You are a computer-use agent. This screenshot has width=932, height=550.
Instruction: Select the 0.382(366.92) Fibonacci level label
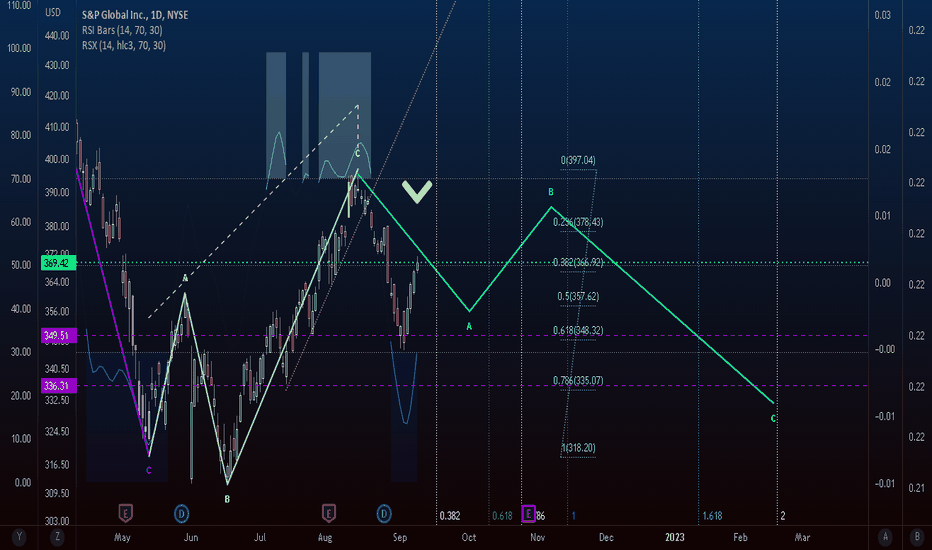tap(578, 262)
